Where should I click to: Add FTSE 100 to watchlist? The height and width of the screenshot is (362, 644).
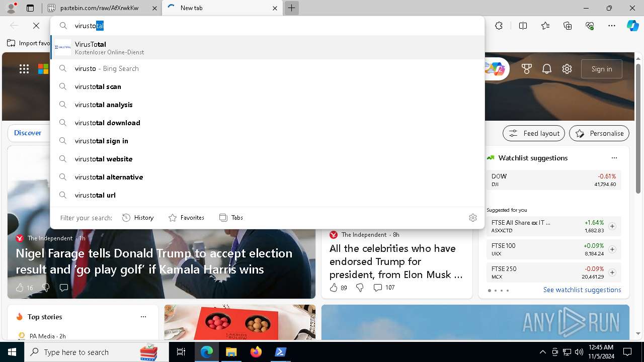click(612, 249)
